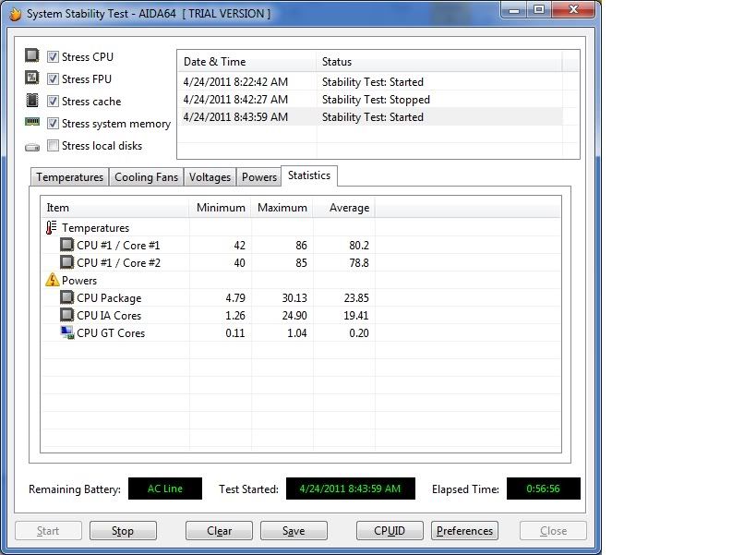Screen dimensions: 756x555
Task: Toggle the Stress system memory checkbox
Action: [x=53, y=124]
